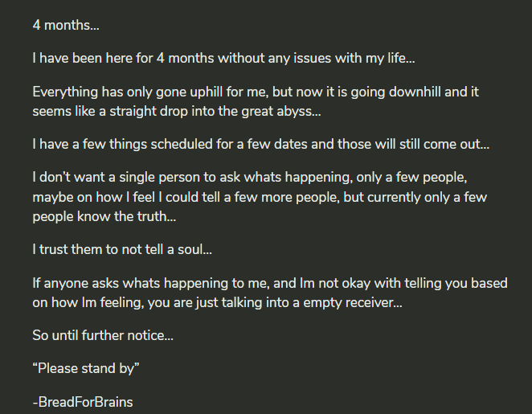Click the sentence "I trust them to not tell a soul..."
This screenshot has height=414, width=532.
coord(122,250)
